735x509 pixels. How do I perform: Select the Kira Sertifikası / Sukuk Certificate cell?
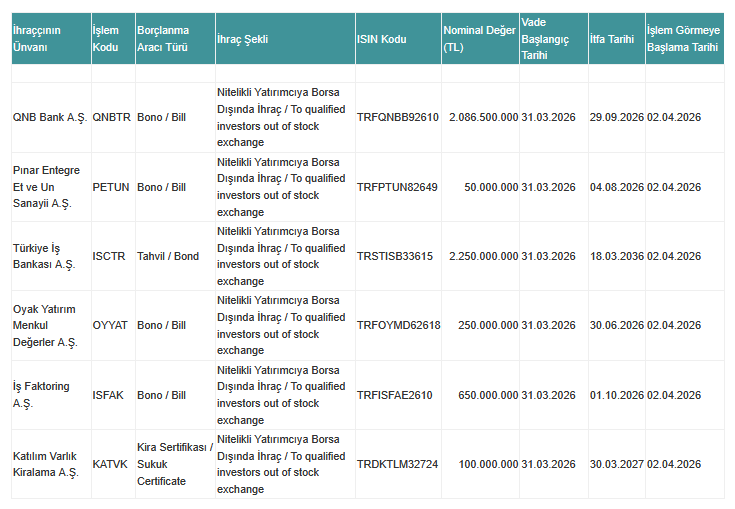tap(174, 464)
